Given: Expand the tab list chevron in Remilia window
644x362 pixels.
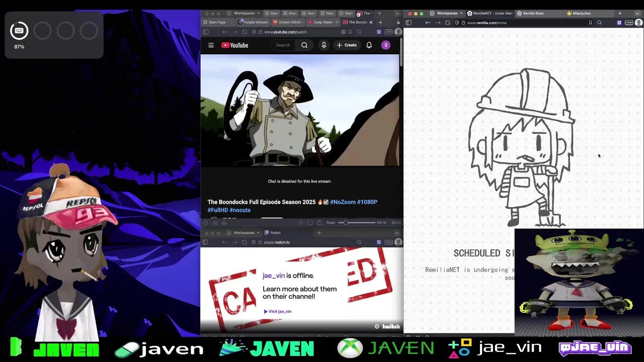Looking at the screenshot, I should pyautogui.click(x=638, y=14).
